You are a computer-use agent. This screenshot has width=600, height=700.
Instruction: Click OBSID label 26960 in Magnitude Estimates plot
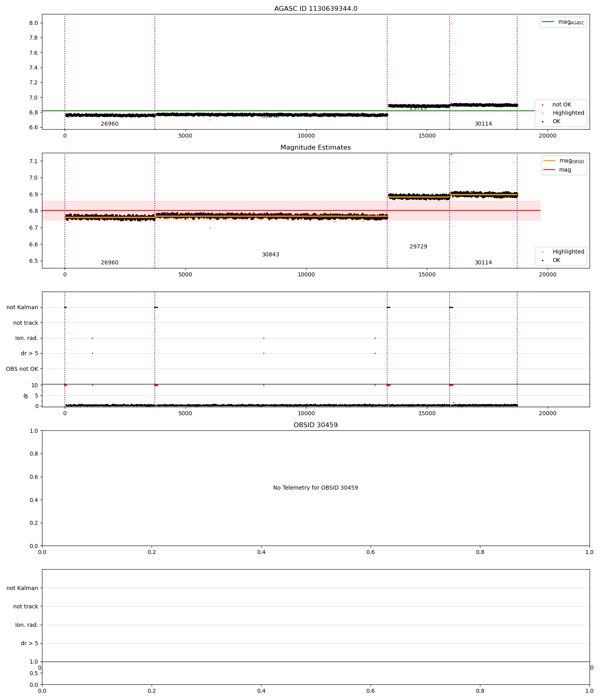point(110,262)
